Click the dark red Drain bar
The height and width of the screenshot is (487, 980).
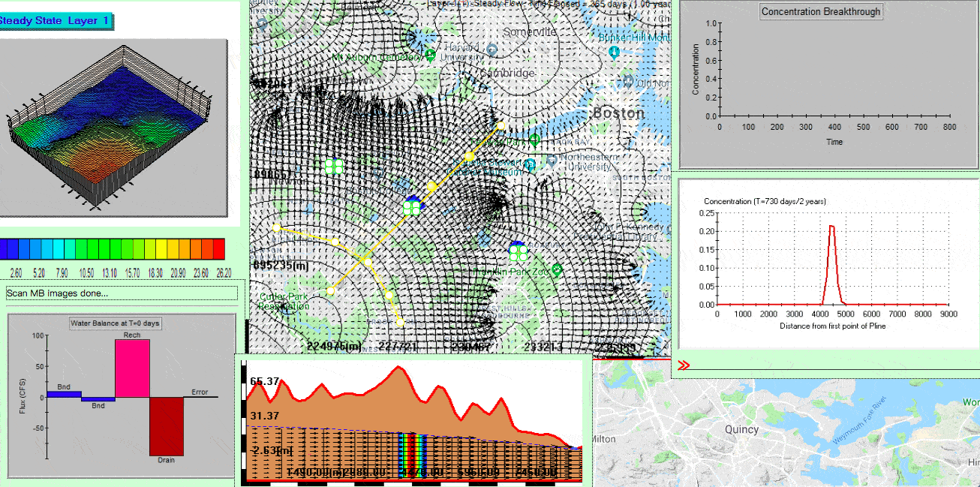[166, 426]
